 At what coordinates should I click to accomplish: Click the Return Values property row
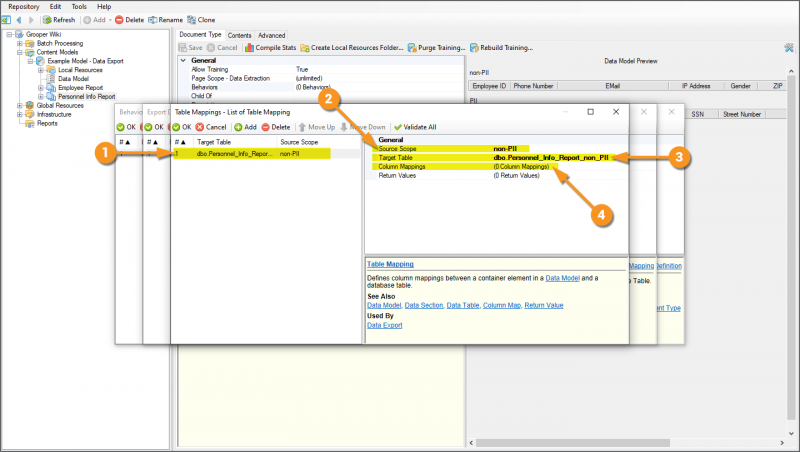coord(496,175)
